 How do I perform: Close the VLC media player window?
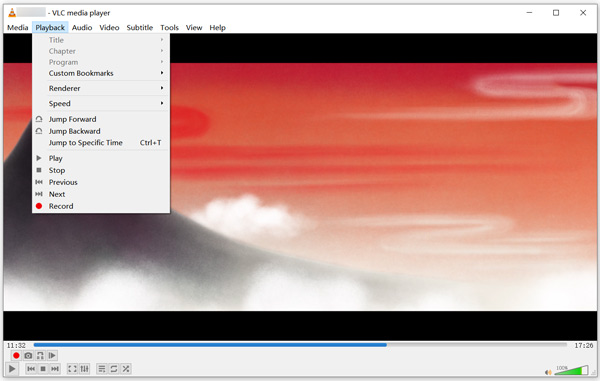pos(583,13)
